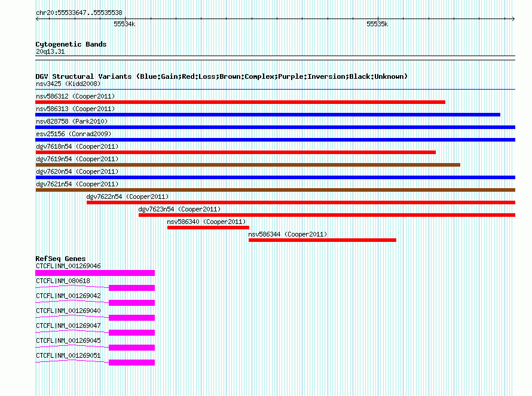Open the nsv586313 (Cooper2011) label
The image size is (532, 396).
[x=75, y=109]
